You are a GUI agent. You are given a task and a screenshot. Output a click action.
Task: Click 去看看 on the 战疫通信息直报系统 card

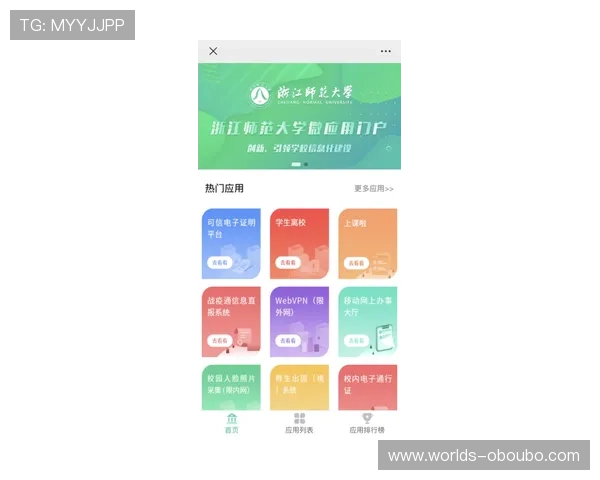click(220, 340)
